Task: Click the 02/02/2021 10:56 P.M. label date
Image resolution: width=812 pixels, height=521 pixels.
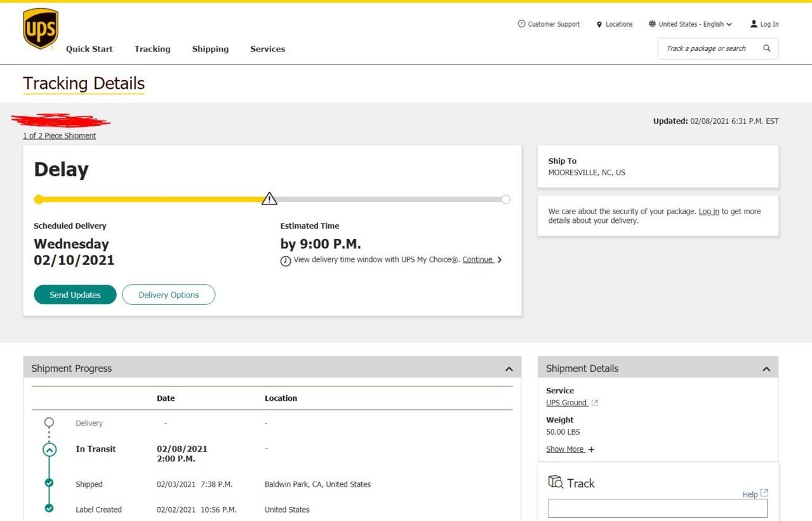Action: 197,510
